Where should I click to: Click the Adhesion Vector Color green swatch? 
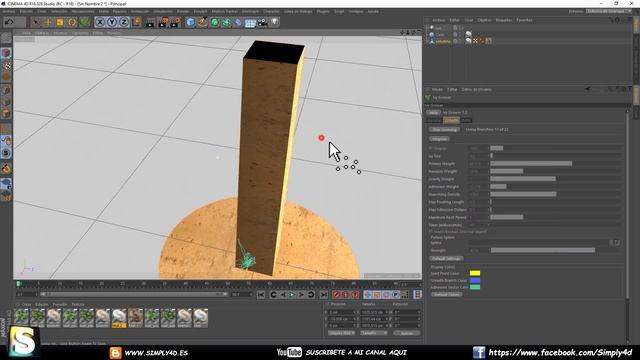click(x=475, y=287)
